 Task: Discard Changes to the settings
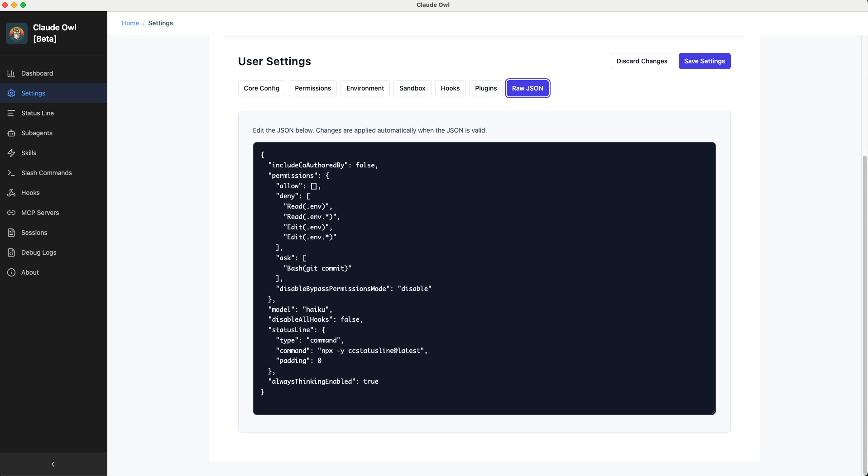(642, 61)
